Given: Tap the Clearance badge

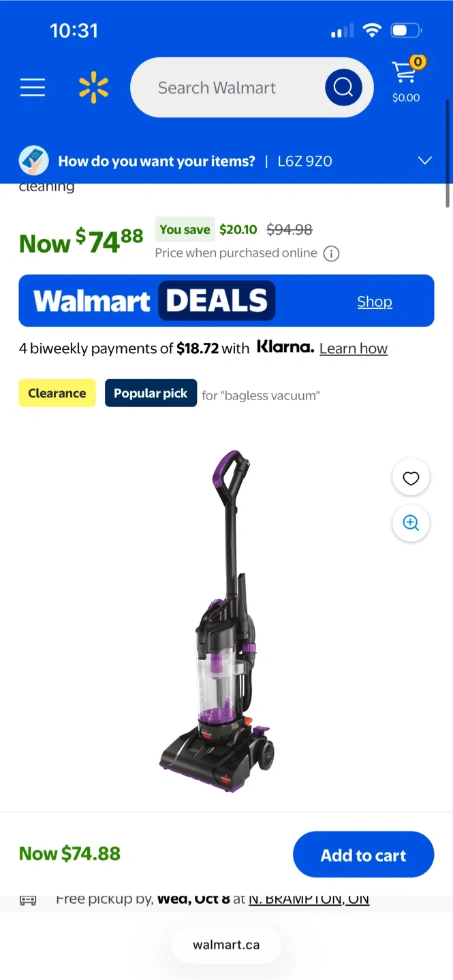Looking at the screenshot, I should coord(57,393).
